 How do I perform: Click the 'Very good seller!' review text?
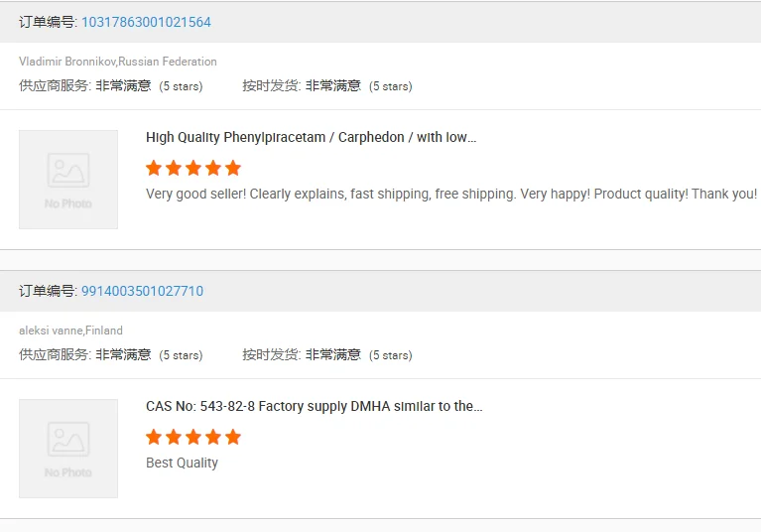coord(450,194)
